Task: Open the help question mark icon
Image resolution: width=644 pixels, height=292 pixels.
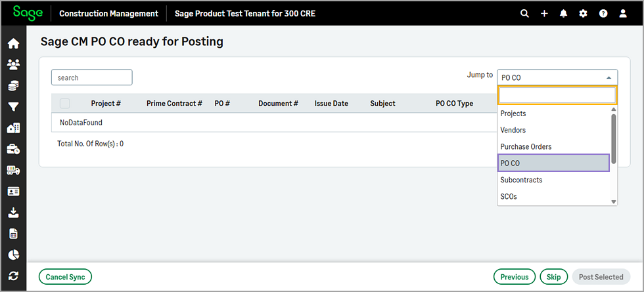Action: (x=603, y=14)
